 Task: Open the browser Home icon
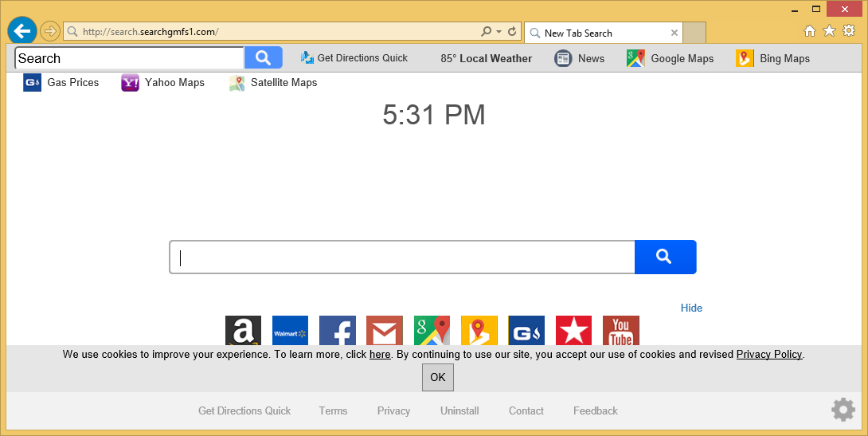tap(809, 31)
